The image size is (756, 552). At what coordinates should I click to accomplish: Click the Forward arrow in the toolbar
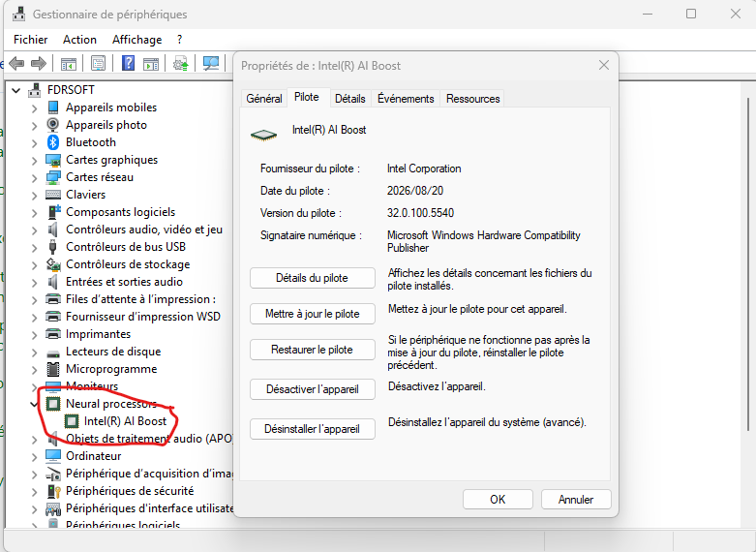(39, 63)
